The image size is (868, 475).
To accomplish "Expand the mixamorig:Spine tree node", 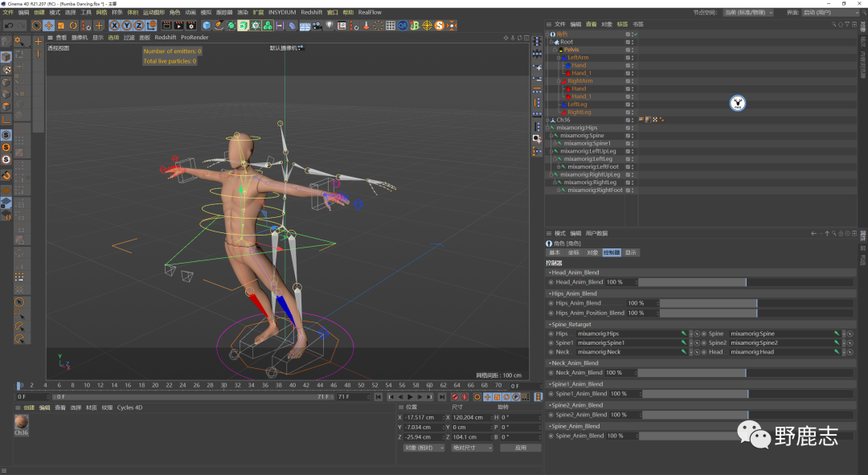I will point(551,136).
